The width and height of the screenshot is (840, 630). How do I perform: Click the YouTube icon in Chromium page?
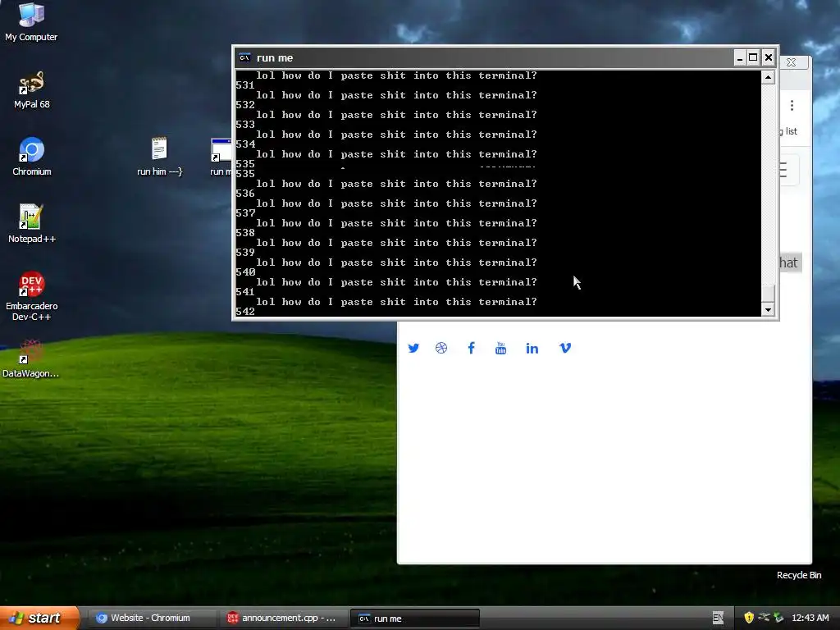coord(500,348)
